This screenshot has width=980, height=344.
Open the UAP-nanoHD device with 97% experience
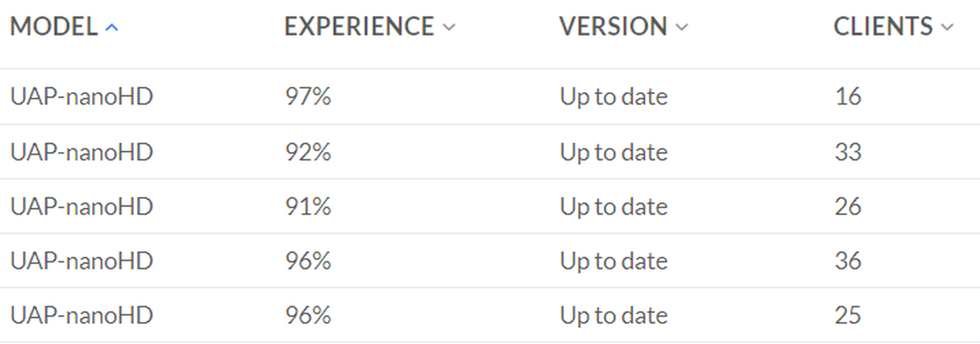point(82,97)
